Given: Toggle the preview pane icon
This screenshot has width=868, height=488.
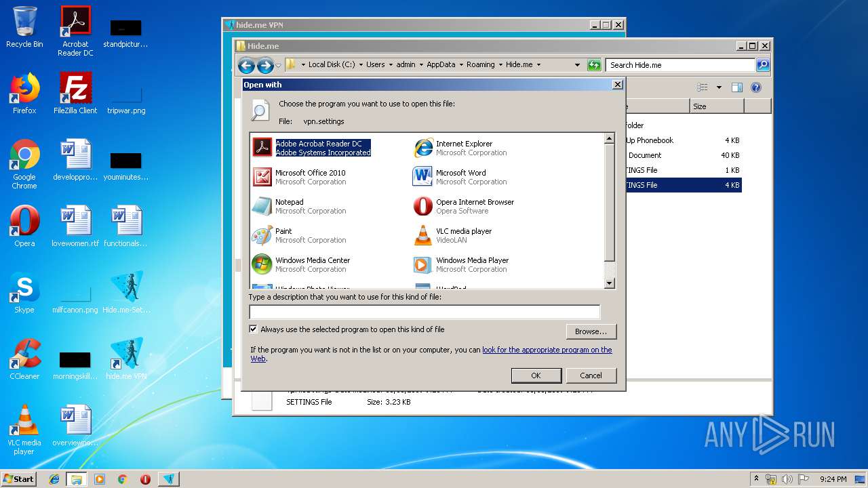Looking at the screenshot, I should 737,87.
